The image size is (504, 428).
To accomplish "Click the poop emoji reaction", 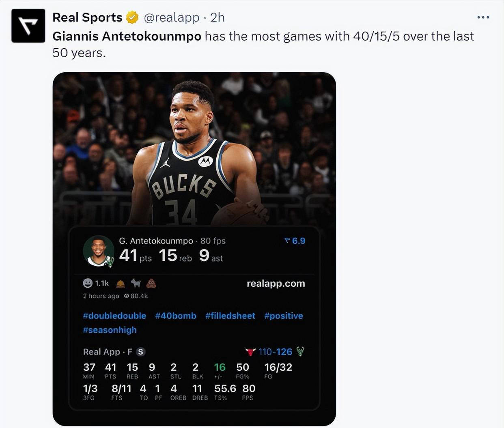I will pos(151,283).
